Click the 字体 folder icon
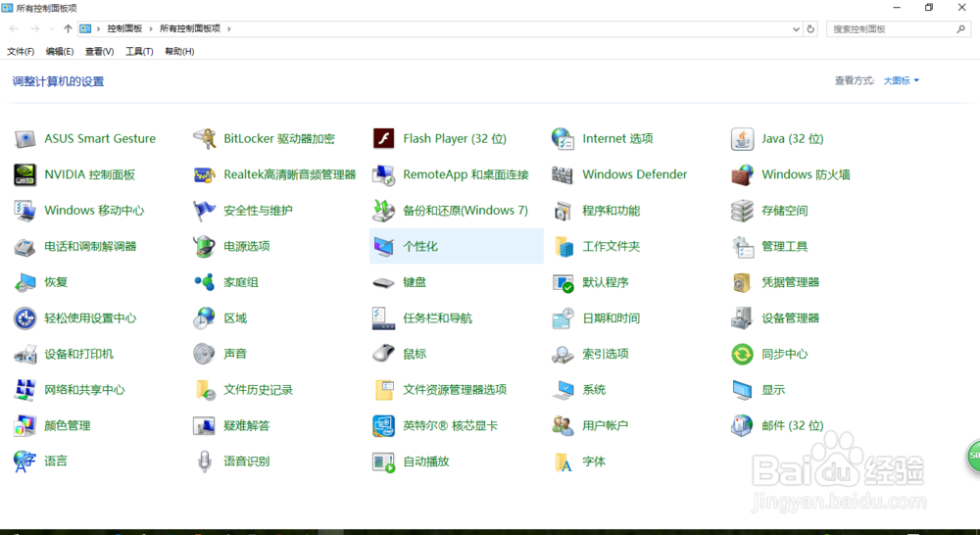Image resolution: width=980 pixels, height=535 pixels. click(563, 462)
